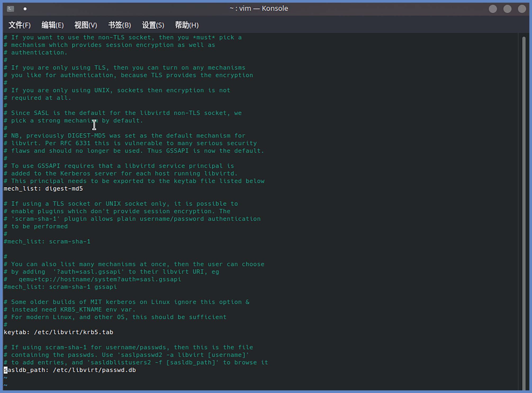532x393 pixels.
Task: Click the window title '~ : vim — Konsole'
Action: 259,8
